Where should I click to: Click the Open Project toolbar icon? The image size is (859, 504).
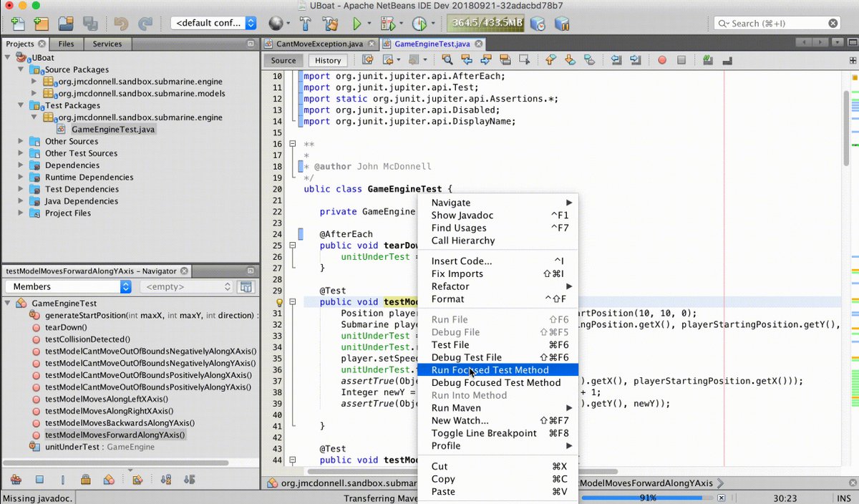click(x=66, y=23)
